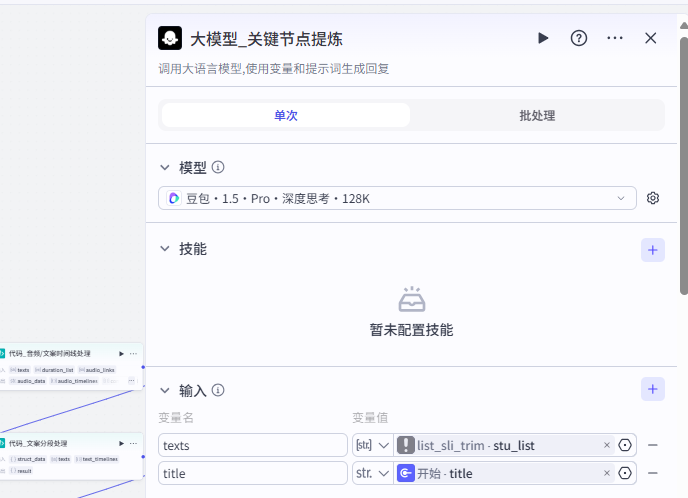Expand hidden outputs ellipsis on audio node

131,381
